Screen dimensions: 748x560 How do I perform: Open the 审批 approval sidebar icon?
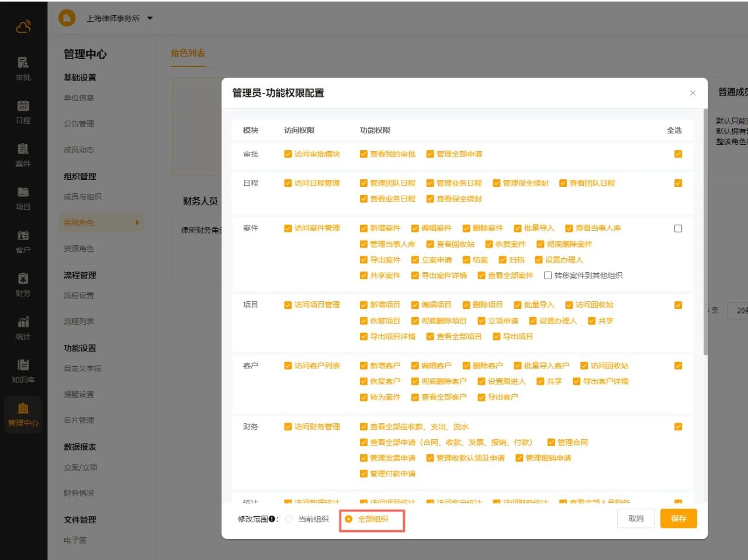point(23,68)
